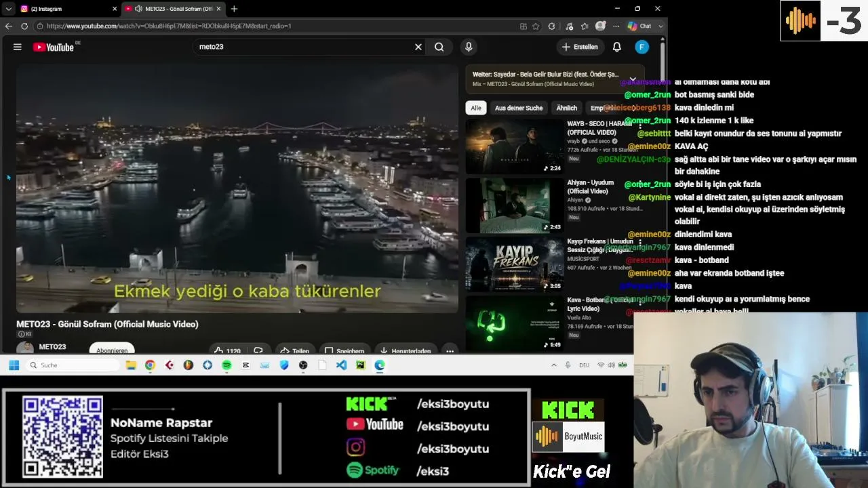Click the Kayıp Frekans video title
This screenshot has width=868, height=488.
pyautogui.click(x=600, y=245)
